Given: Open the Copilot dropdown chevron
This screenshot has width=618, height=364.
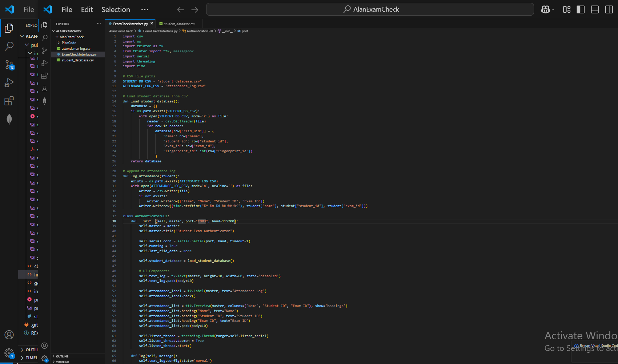Looking at the screenshot, I should point(553,9).
